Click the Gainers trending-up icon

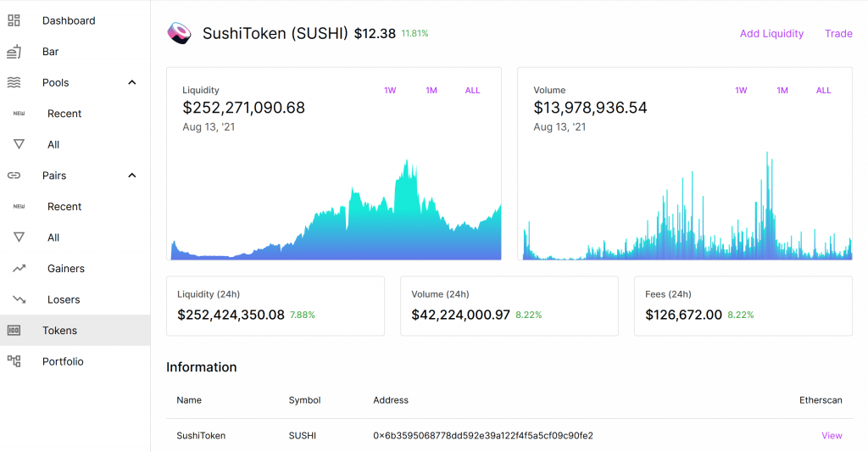19,269
